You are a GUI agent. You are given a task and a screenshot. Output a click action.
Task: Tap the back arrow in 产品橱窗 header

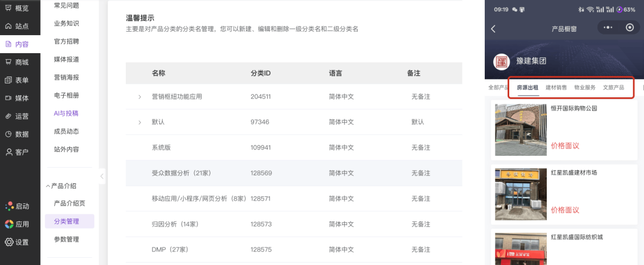point(493,28)
